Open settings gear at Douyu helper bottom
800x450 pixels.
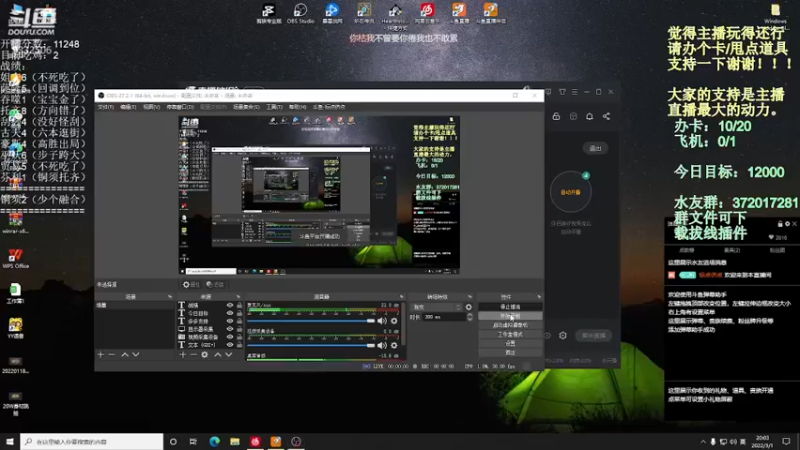click(563, 335)
